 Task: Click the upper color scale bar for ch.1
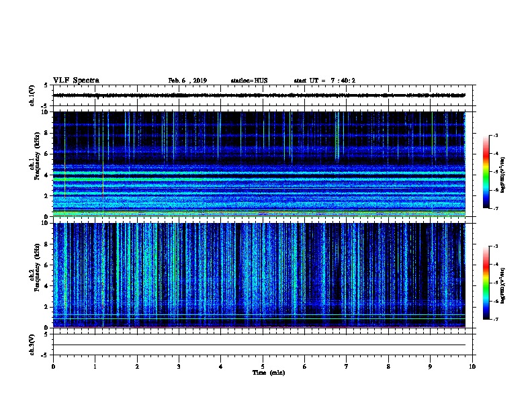pyautogui.click(x=486, y=172)
